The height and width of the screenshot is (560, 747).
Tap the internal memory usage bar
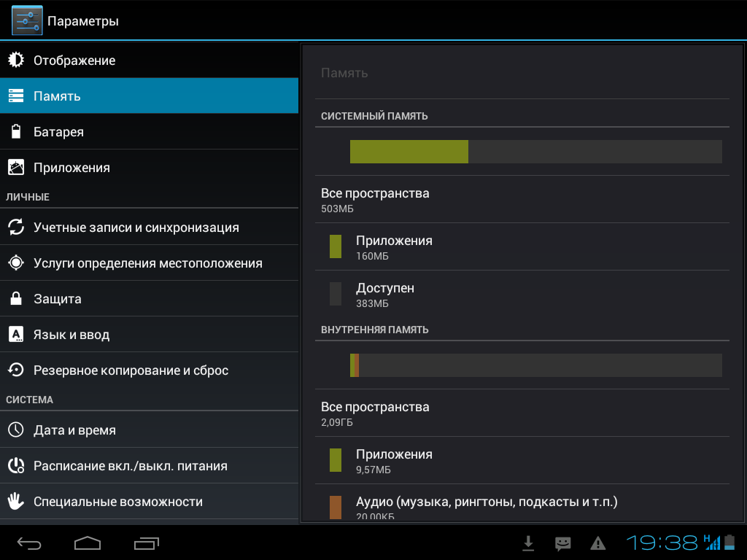[536, 365]
